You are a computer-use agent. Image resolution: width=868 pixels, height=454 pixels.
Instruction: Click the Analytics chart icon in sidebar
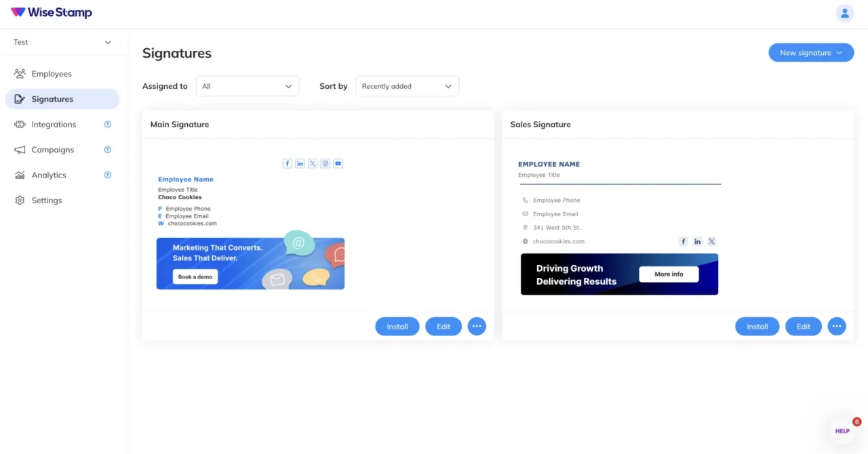click(20, 175)
